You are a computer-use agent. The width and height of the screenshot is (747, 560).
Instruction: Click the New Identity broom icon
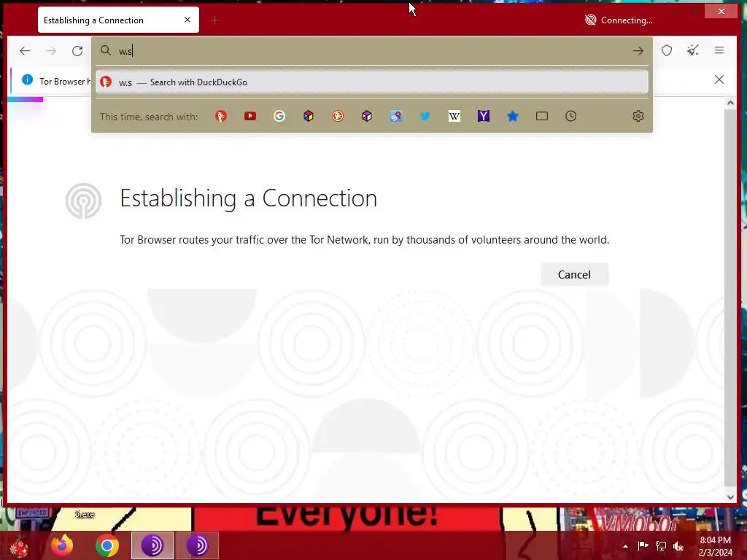tap(693, 50)
